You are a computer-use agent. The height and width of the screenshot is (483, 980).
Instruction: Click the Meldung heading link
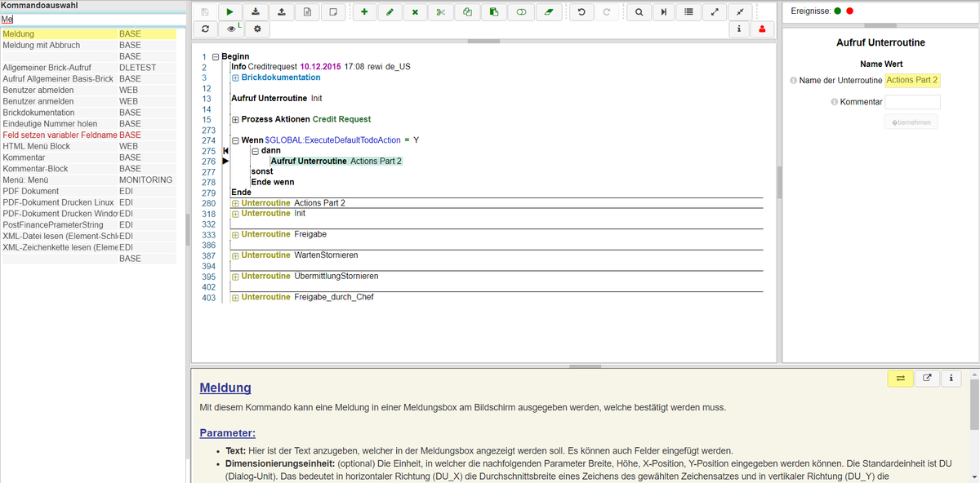point(225,388)
